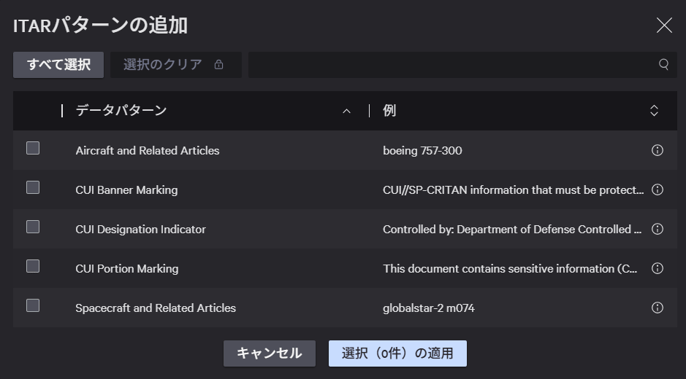Click the search magnifier icon
The height and width of the screenshot is (379, 686).
pos(664,65)
